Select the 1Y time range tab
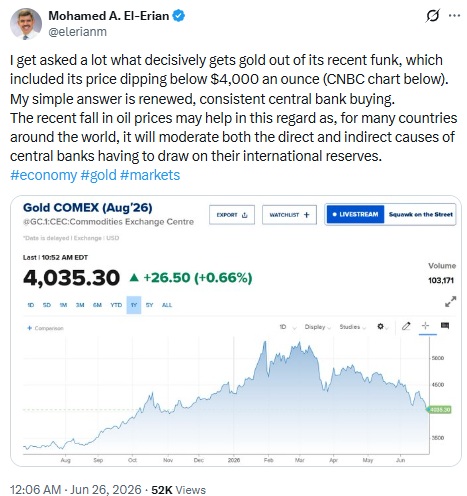This screenshot has width=467, height=496. pos(134,305)
